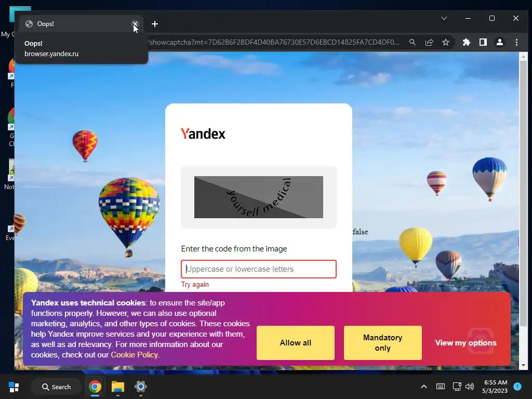Click the share page icon

(429, 42)
